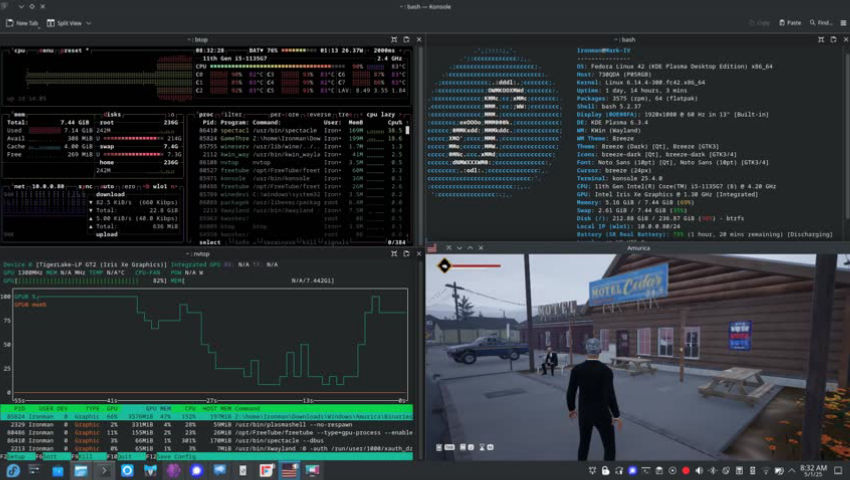
Task: Expand the hidden tray icons arrow
Action: [792, 471]
